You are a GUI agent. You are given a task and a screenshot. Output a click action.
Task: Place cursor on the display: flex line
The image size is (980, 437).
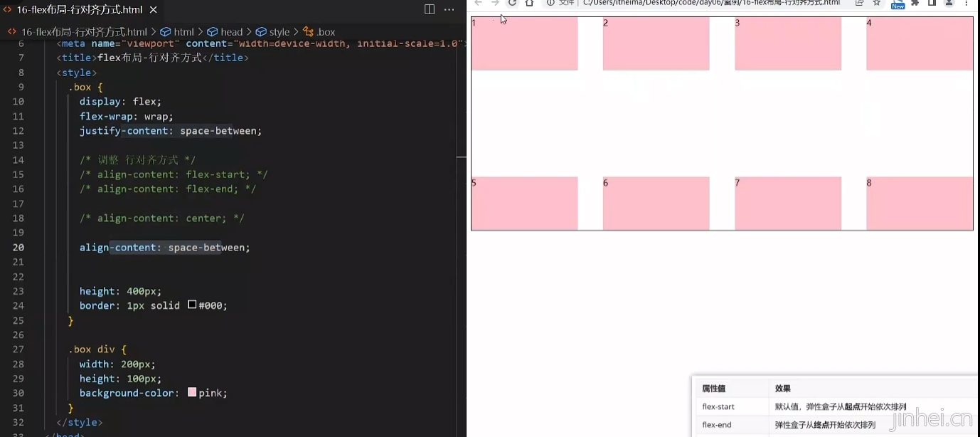[121, 102]
